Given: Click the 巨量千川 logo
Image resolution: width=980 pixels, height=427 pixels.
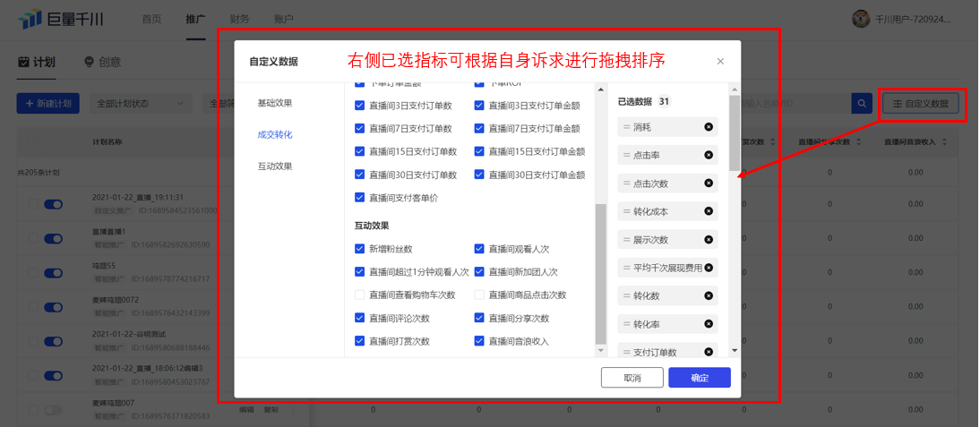Looking at the screenshot, I should click(x=60, y=20).
